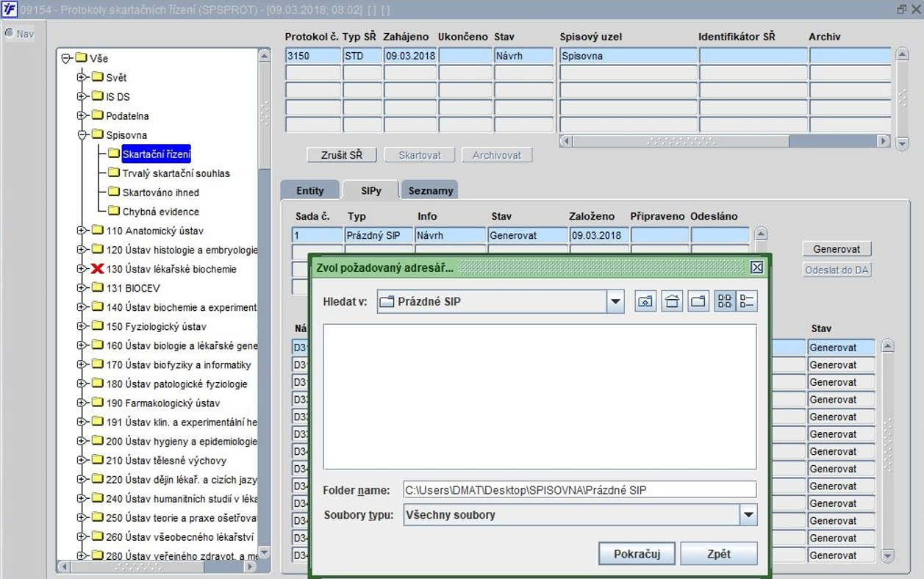Go up one folder level icon
The height and width of the screenshot is (579, 924).
point(645,301)
